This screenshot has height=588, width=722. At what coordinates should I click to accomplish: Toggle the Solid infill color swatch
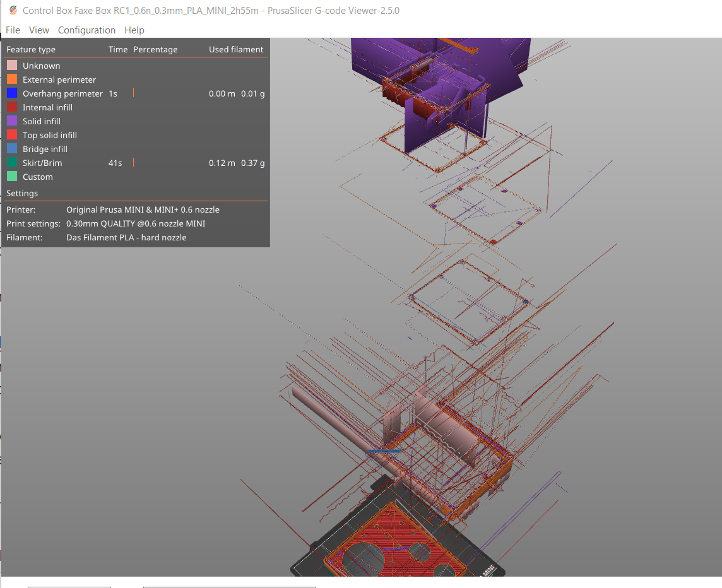click(12, 121)
